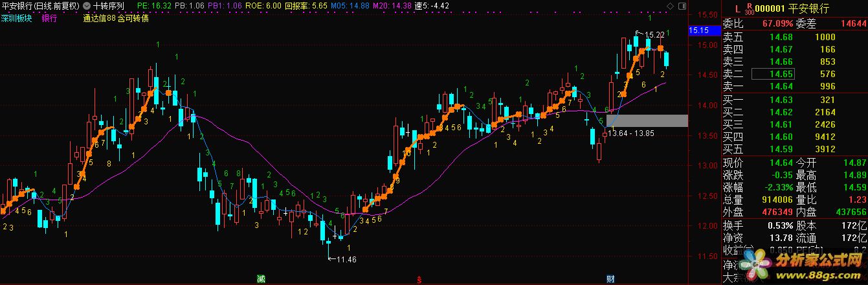Click the stock code 000001
The image size is (868, 285).
(770, 8)
